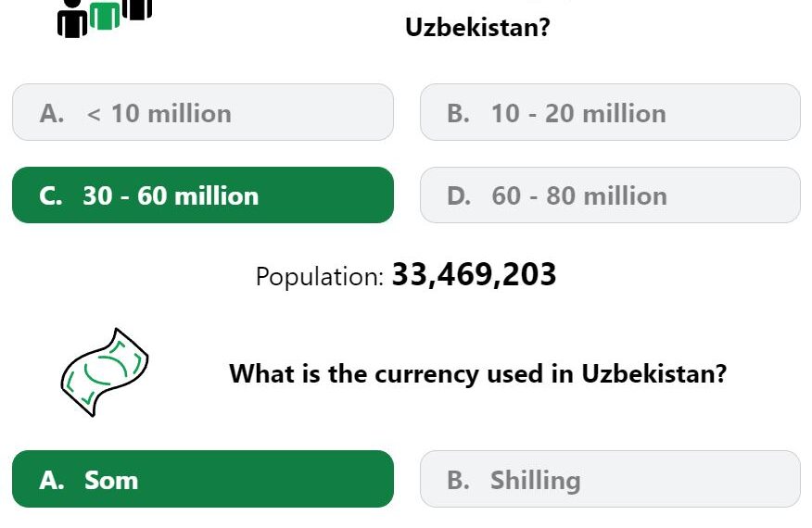Select the green Som currency answer

pos(203,479)
